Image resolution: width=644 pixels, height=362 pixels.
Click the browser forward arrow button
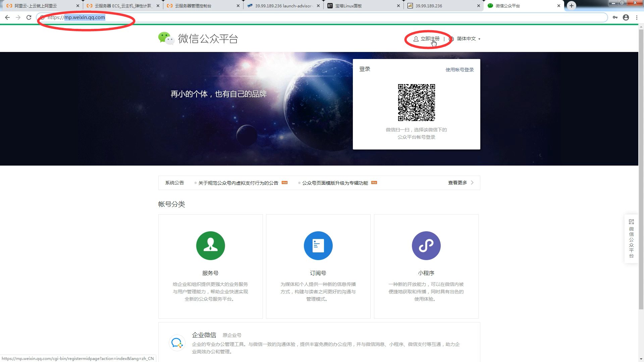click(x=18, y=17)
